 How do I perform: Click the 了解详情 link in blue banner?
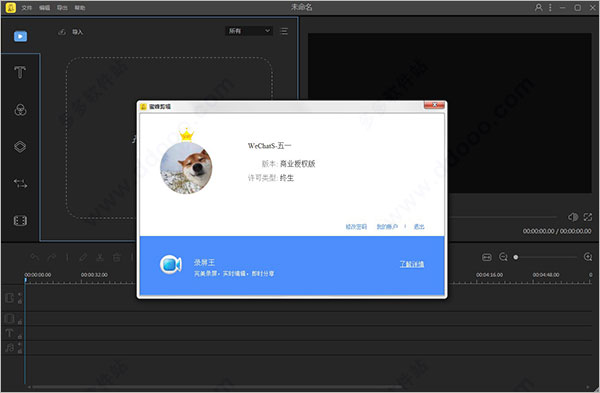pyautogui.click(x=412, y=264)
